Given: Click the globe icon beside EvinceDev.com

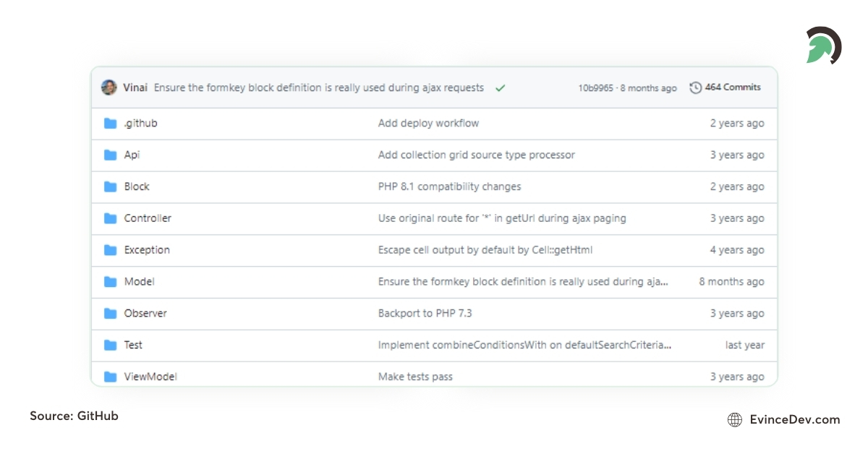Looking at the screenshot, I should click(735, 419).
